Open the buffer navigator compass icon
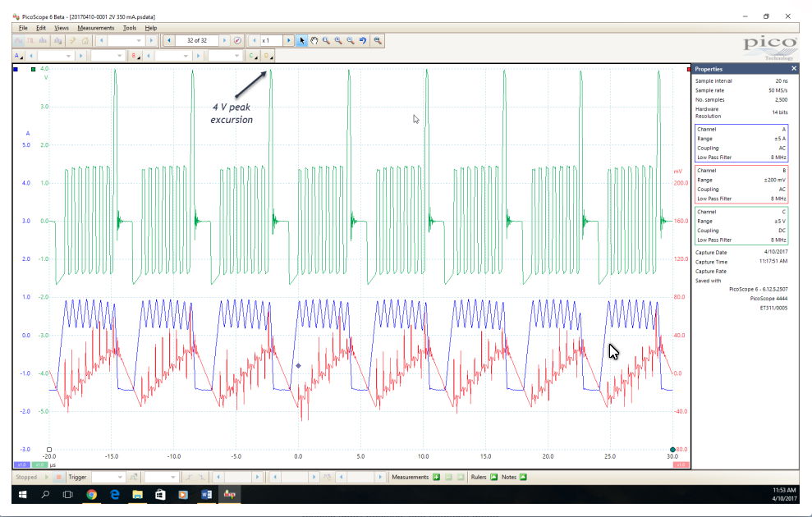Viewport: 812px width, 517px height. pos(237,40)
